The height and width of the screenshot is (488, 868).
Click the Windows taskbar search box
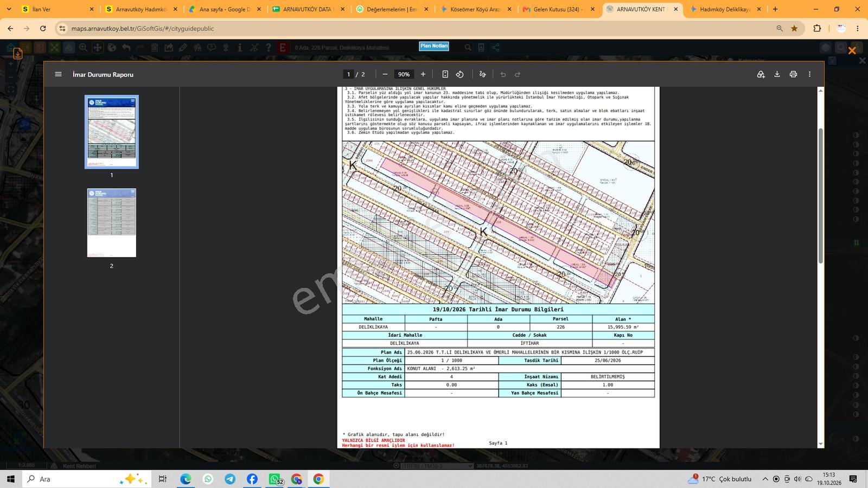pyautogui.click(x=87, y=479)
